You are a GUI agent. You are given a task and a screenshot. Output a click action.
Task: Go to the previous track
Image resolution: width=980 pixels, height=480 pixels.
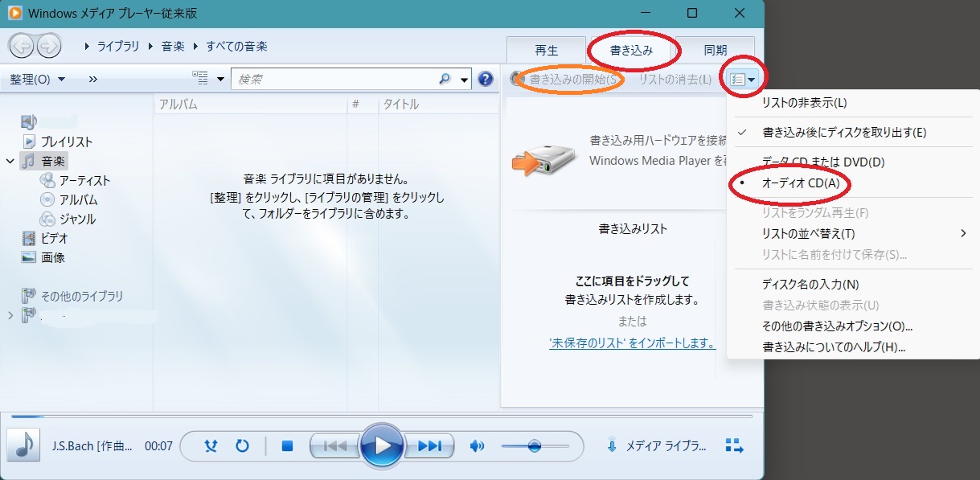coord(334,445)
